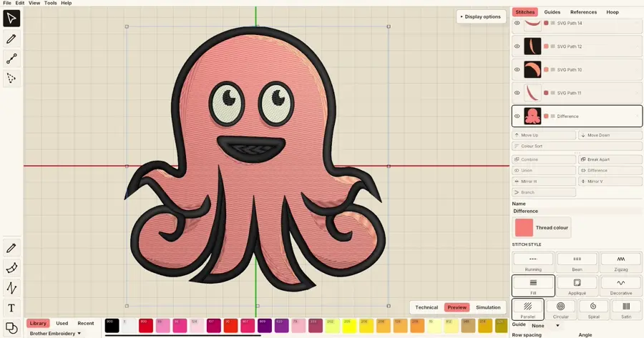The width and height of the screenshot is (644, 338).
Task: Show the Used threads tab
Action: (x=62, y=323)
